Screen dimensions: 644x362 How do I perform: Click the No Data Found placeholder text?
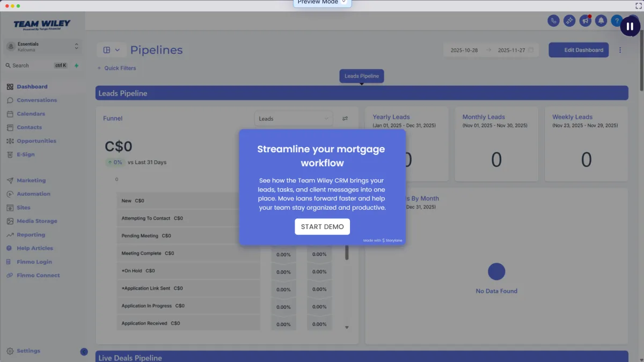tap(496, 291)
